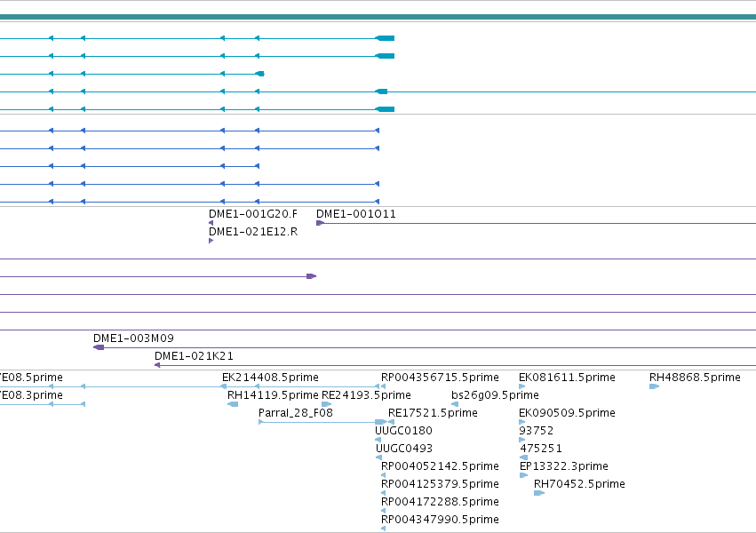This screenshot has width=756, height=533.
Task: Click the EP13322.3prime arrowhead glyph
Action: 523,475
